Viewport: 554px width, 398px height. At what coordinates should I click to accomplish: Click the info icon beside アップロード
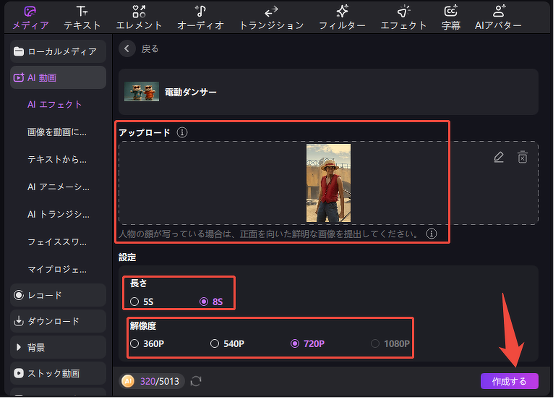click(x=182, y=133)
